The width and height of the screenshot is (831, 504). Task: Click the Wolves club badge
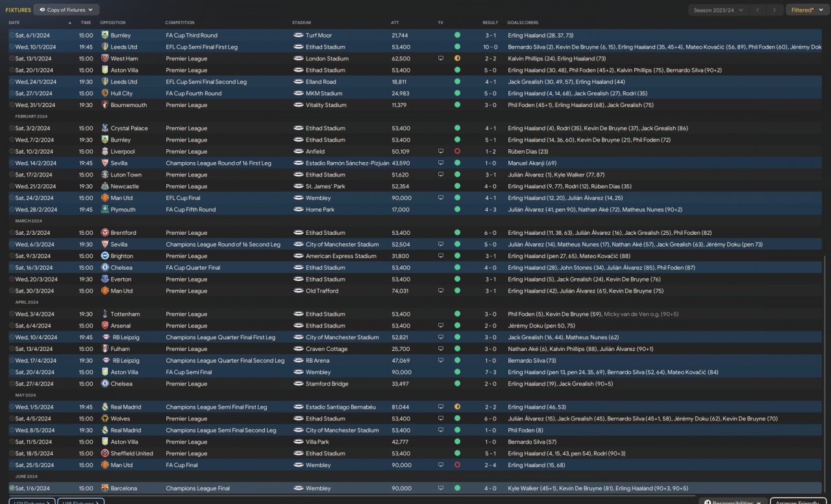pyautogui.click(x=105, y=419)
